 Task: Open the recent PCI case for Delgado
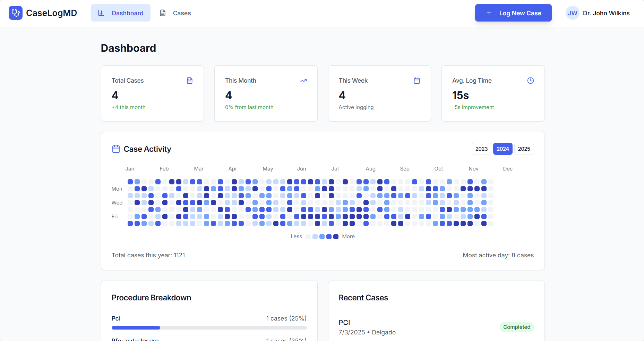(x=367, y=327)
